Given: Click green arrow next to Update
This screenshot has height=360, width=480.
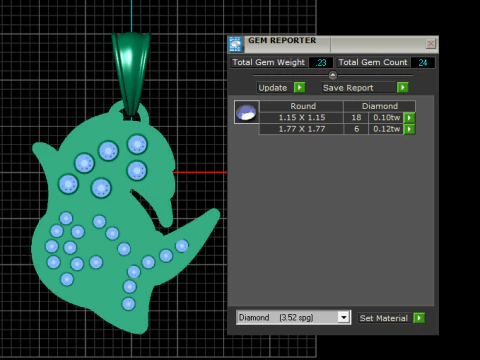Looking at the screenshot, I should [x=299, y=87].
